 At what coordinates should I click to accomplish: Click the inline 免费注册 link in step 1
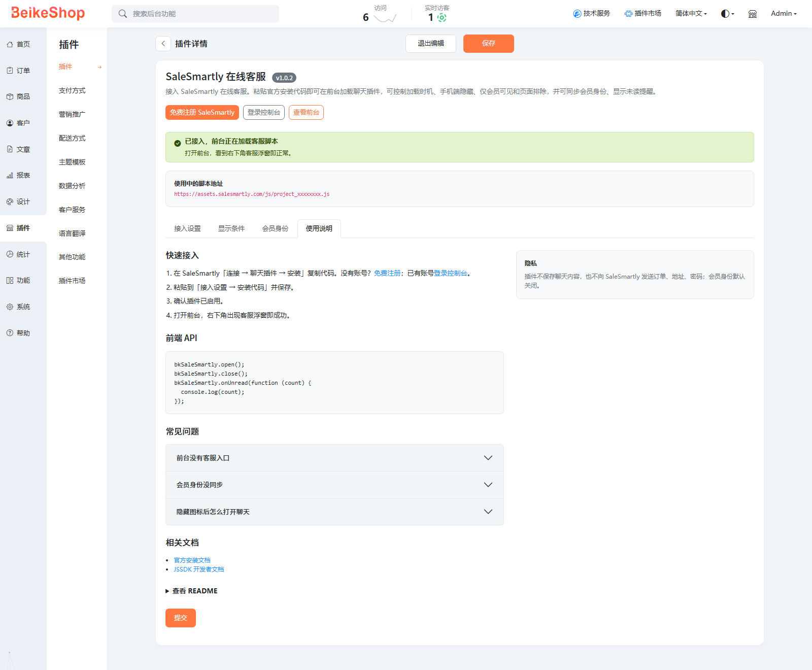click(387, 273)
